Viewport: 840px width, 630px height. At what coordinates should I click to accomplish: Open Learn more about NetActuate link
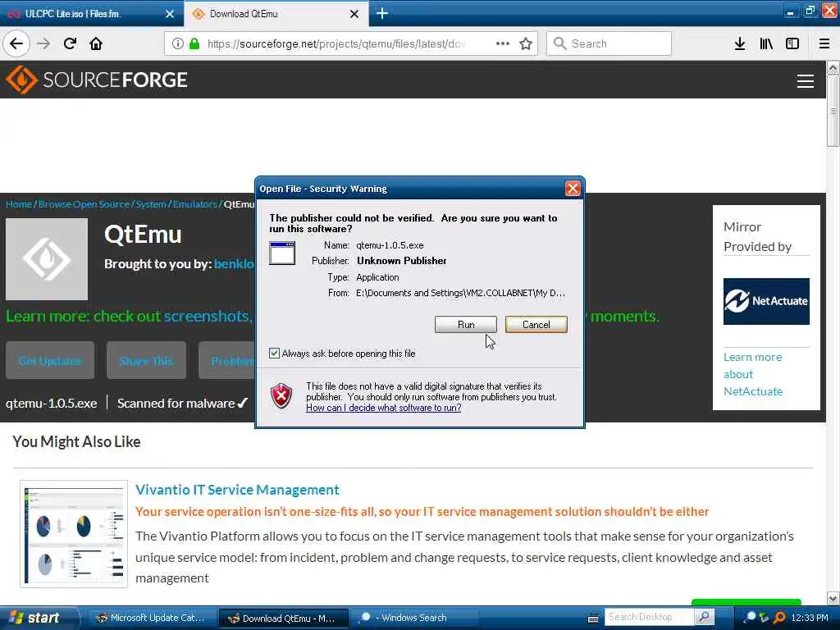[753, 374]
